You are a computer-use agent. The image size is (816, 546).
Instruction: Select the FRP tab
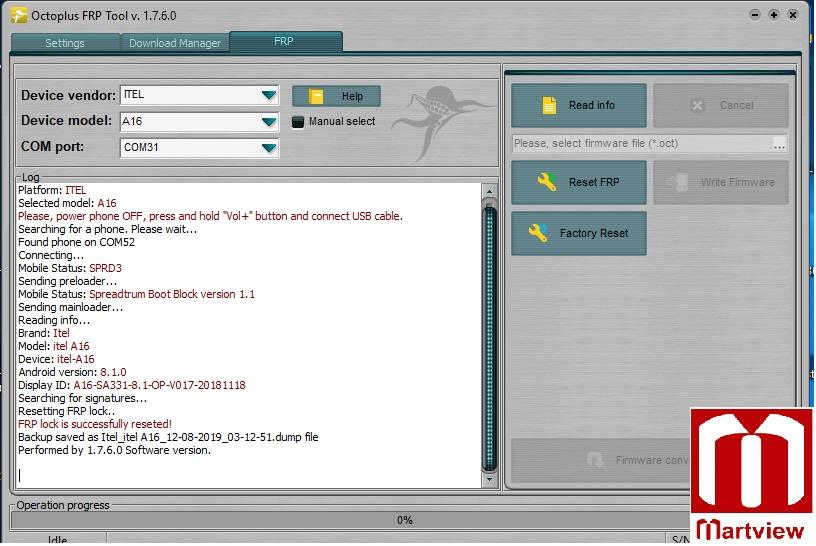[x=285, y=42]
